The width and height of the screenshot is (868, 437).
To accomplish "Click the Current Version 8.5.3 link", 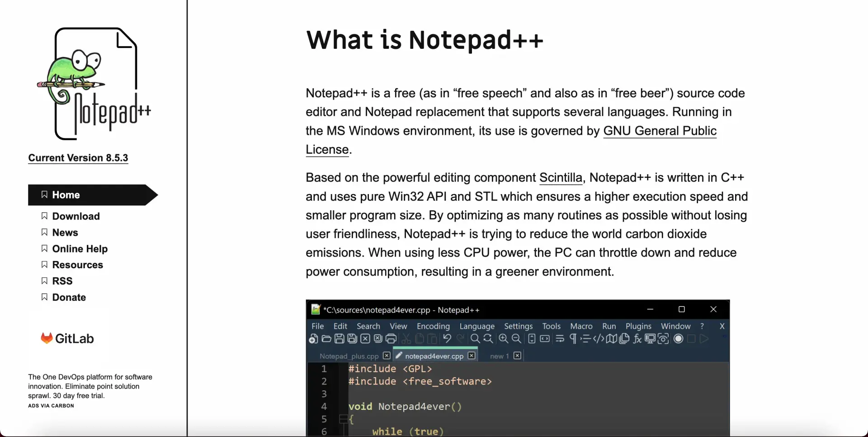I will point(78,158).
